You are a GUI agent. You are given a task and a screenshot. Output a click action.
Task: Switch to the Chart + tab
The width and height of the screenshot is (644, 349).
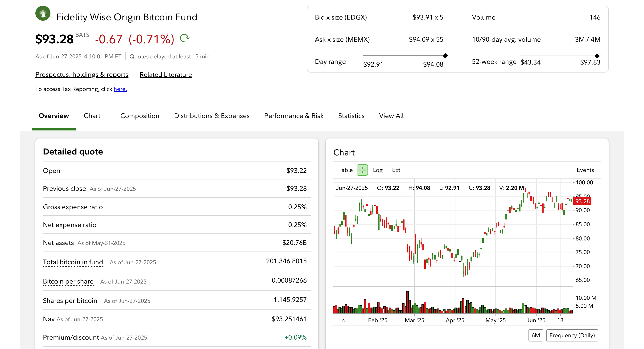tap(95, 116)
